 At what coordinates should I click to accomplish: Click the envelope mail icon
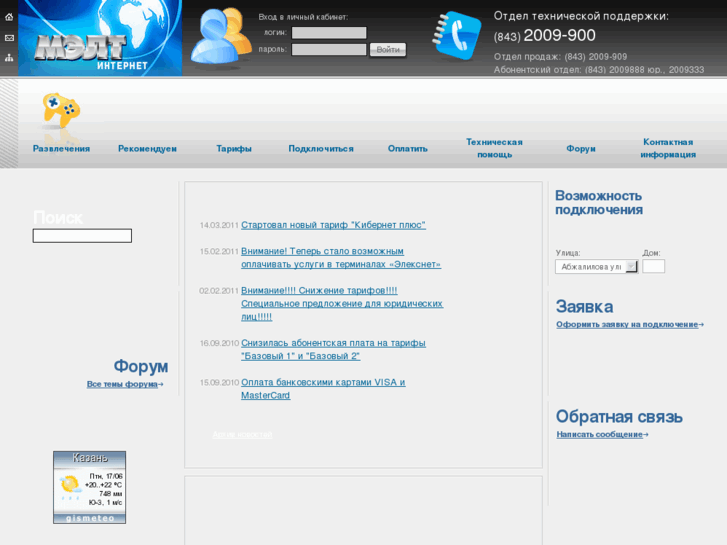click(9, 38)
